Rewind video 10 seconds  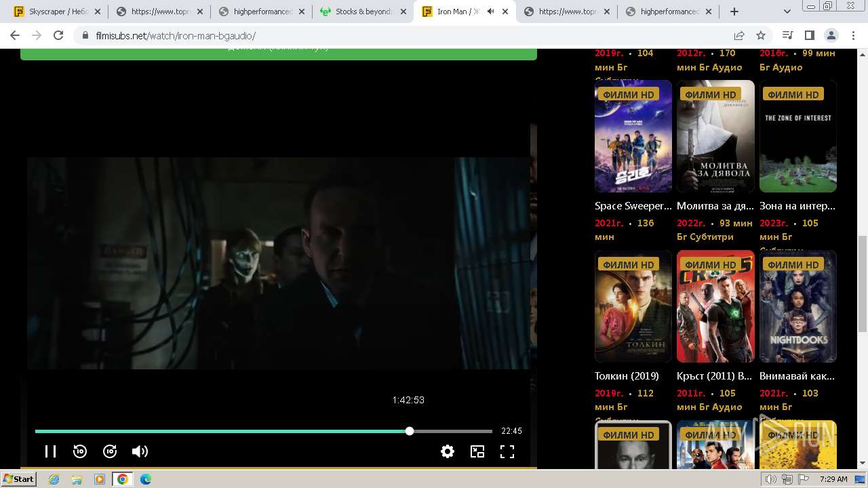pos(80,451)
